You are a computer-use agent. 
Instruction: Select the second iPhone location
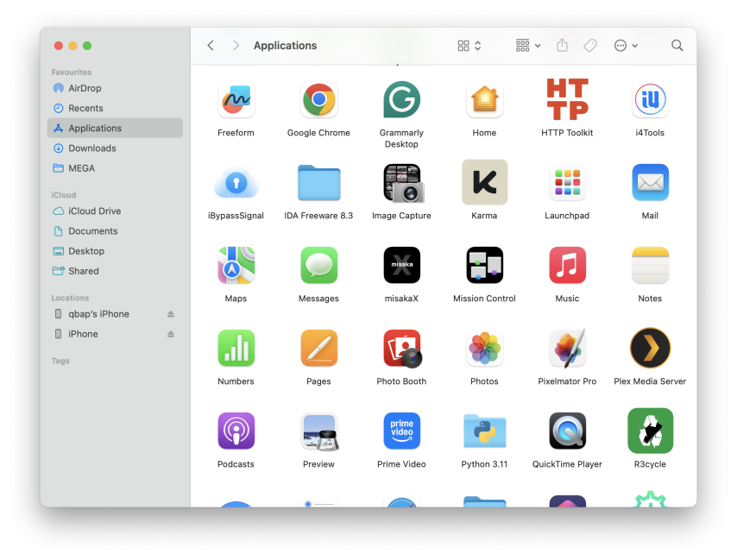pyautogui.click(x=115, y=334)
